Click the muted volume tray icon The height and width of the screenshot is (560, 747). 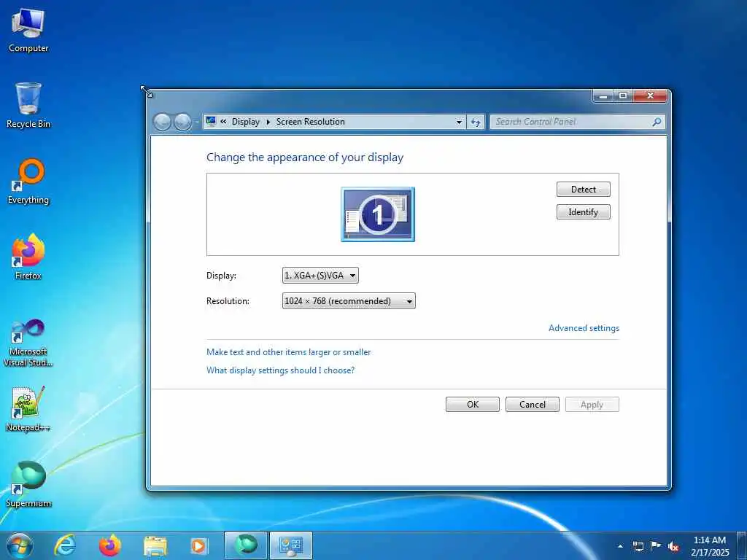tap(673, 546)
